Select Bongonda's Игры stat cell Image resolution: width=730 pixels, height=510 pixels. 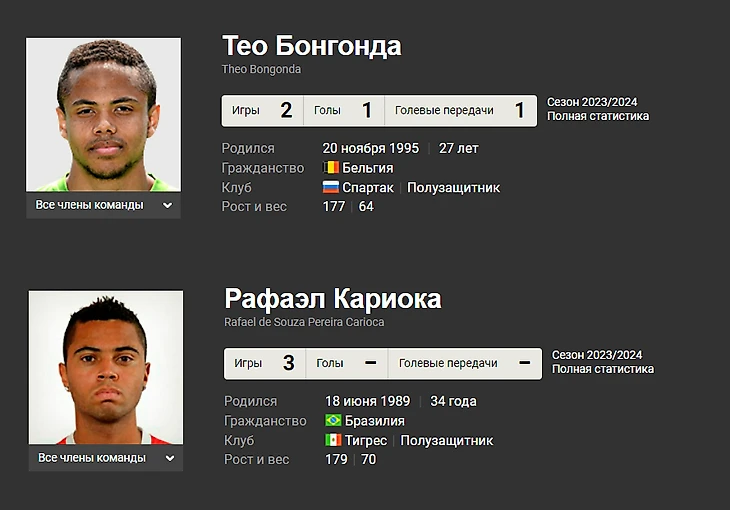(263, 110)
